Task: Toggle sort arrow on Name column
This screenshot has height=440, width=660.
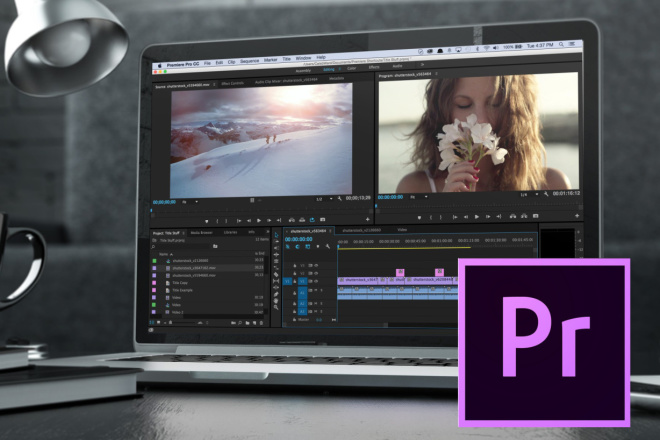Action: click(x=171, y=254)
